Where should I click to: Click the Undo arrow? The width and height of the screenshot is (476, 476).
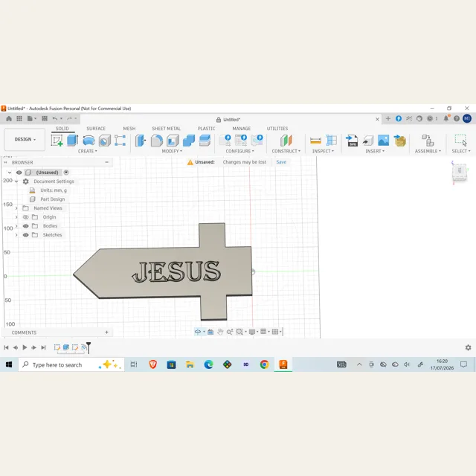click(54, 118)
